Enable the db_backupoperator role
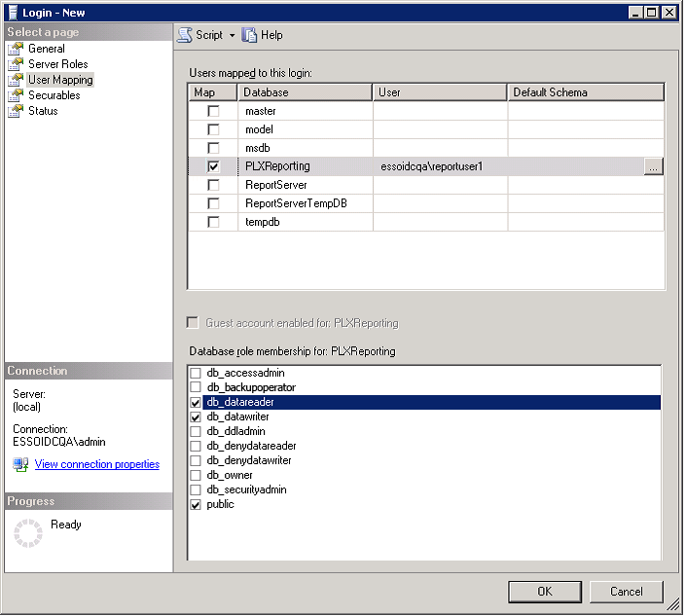The height and width of the screenshot is (616, 686). tap(196, 387)
